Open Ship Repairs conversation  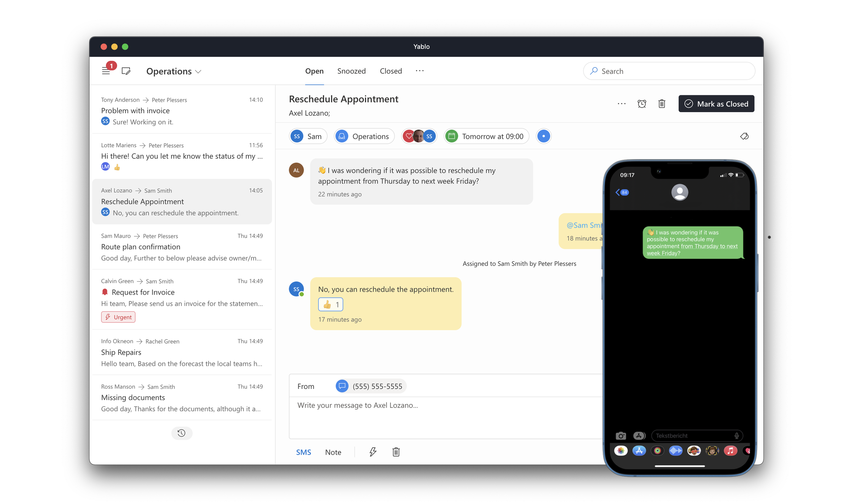click(182, 352)
